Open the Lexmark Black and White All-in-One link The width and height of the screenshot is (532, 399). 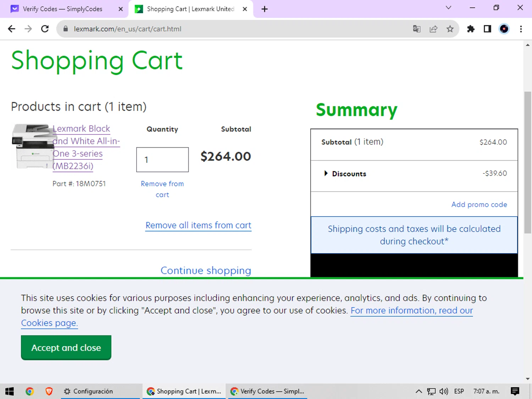[x=86, y=147]
